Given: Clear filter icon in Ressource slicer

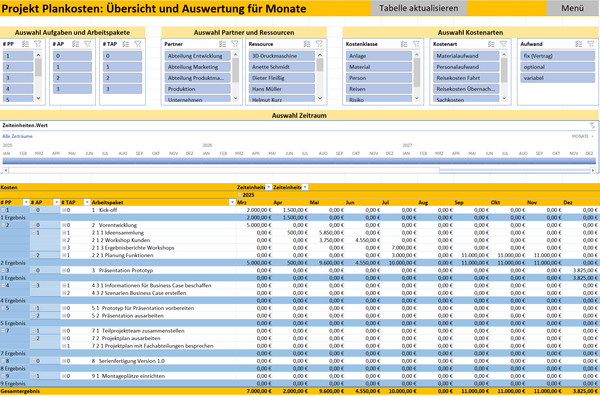Looking at the screenshot, I should [x=319, y=44].
